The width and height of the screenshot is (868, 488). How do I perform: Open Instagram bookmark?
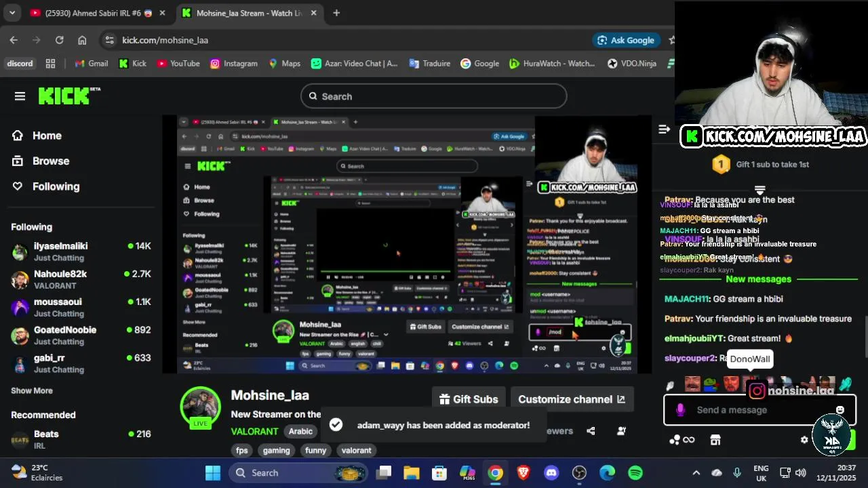click(233, 64)
